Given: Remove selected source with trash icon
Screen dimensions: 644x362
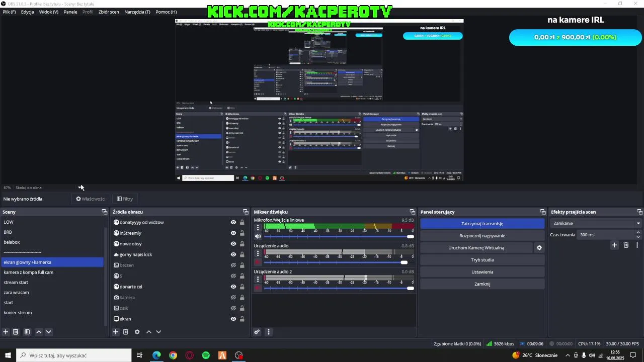Looking at the screenshot, I should (x=126, y=332).
